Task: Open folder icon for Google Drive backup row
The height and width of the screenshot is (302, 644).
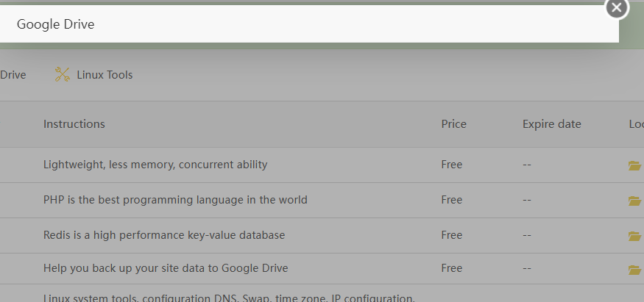Action: [x=634, y=270]
